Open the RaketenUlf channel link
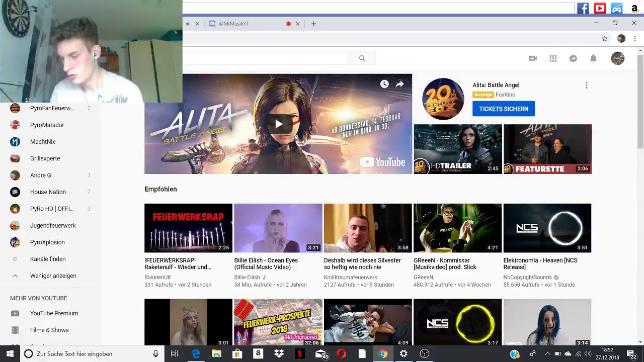644x362 pixels. pyautogui.click(x=157, y=278)
